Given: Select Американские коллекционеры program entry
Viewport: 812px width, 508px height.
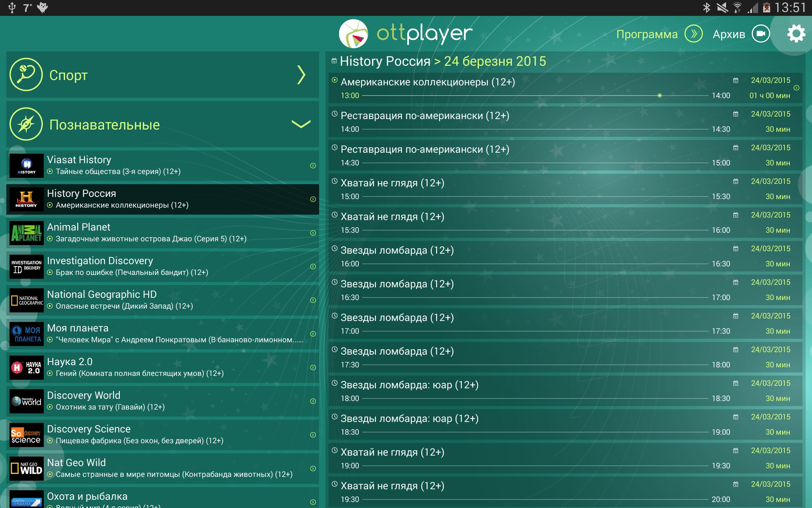Looking at the screenshot, I should coord(565,88).
